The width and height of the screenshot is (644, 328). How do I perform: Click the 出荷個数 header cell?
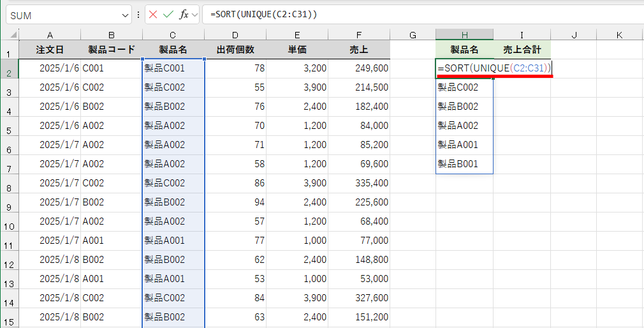[235, 50]
